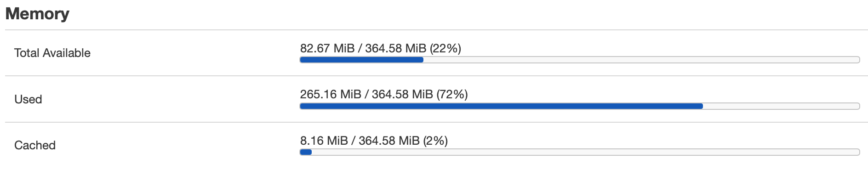Click the 72% percentage text
This screenshot has height=170, width=868.
[452, 94]
